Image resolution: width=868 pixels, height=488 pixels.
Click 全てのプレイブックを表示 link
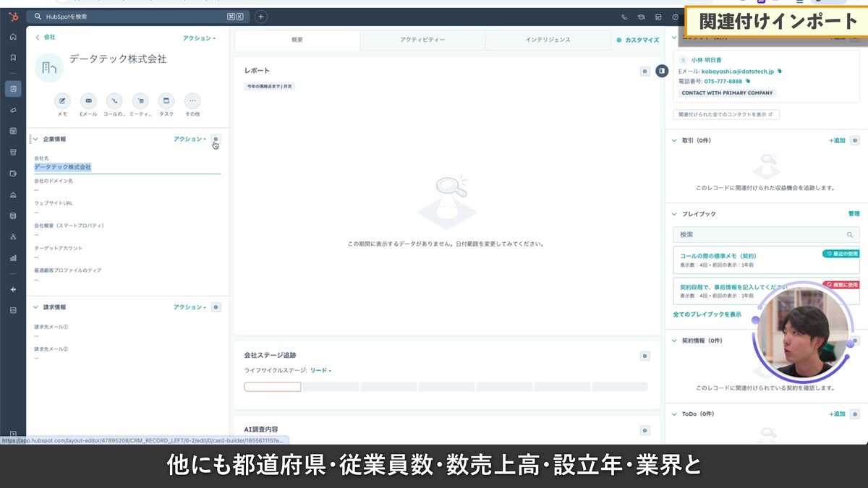point(707,314)
